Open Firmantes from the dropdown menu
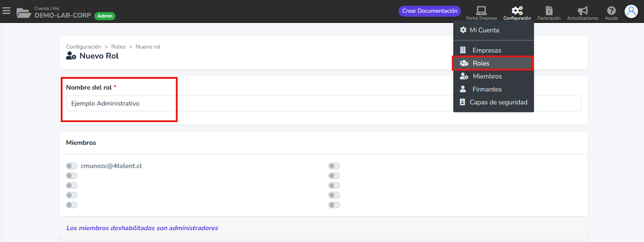This screenshot has height=242, width=644. pos(493,89)
